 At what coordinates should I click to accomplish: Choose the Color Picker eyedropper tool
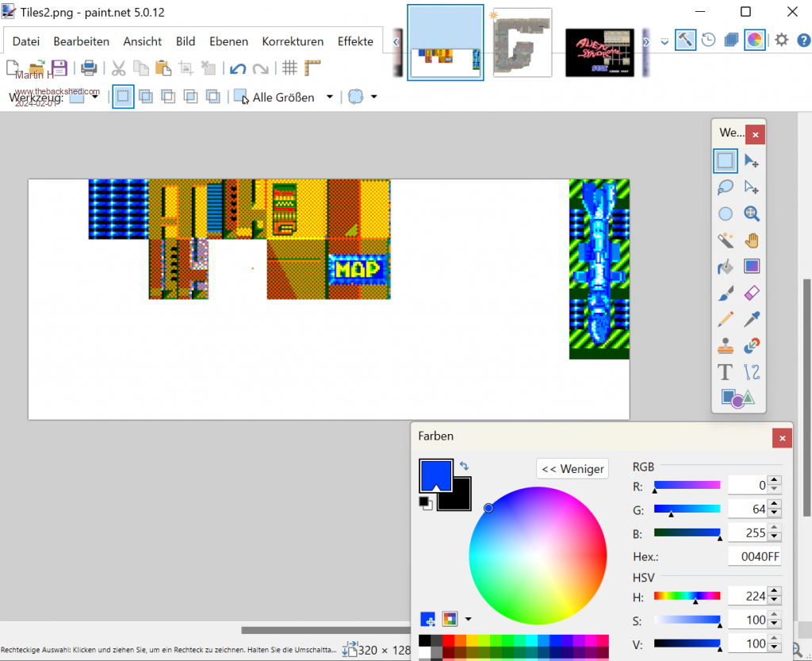click(752, 319)
